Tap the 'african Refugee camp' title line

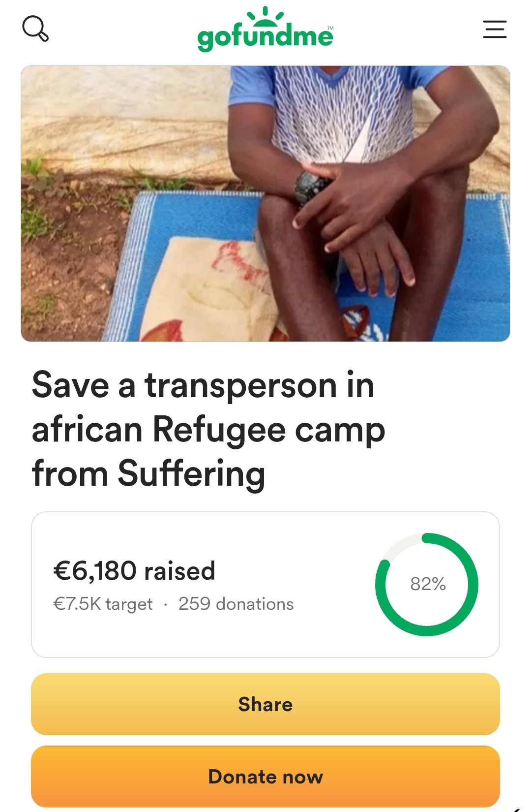pyautogui.click(x=208, y=431)
